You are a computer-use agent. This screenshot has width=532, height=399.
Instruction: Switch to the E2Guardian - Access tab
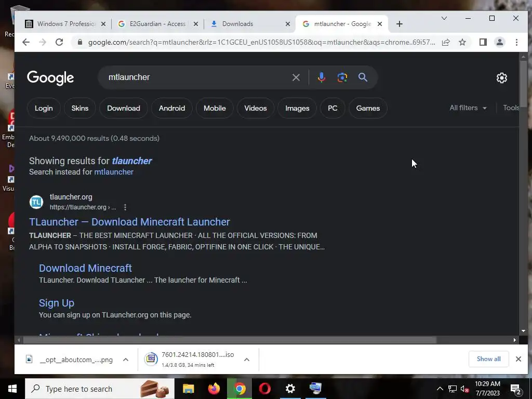click(157, 24)
